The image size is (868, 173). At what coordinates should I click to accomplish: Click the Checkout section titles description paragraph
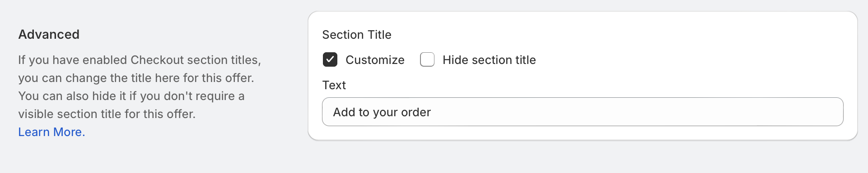[140, 87]
